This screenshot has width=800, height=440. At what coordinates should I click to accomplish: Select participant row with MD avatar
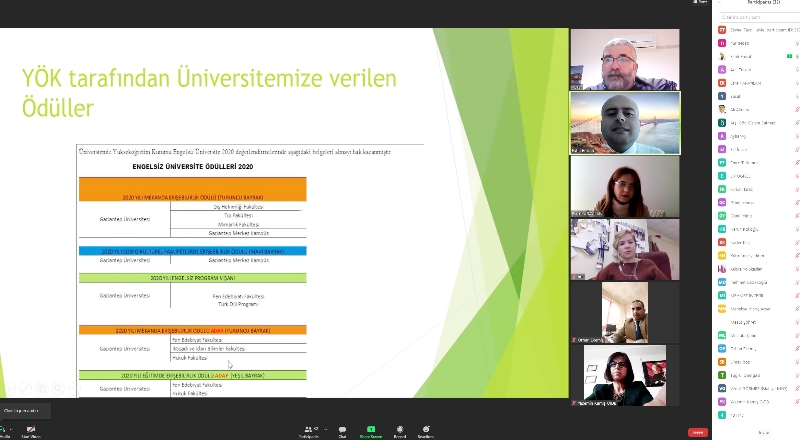pos(759,282)
